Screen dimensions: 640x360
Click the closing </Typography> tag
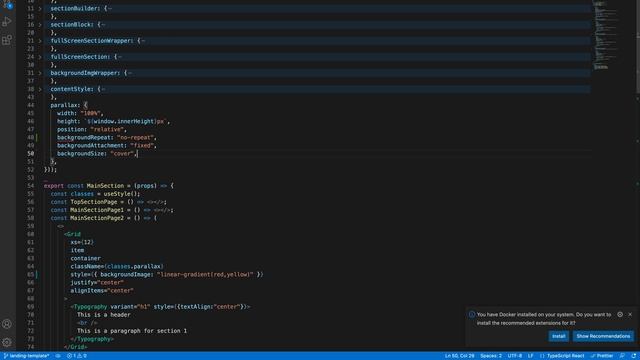[92, 339]
